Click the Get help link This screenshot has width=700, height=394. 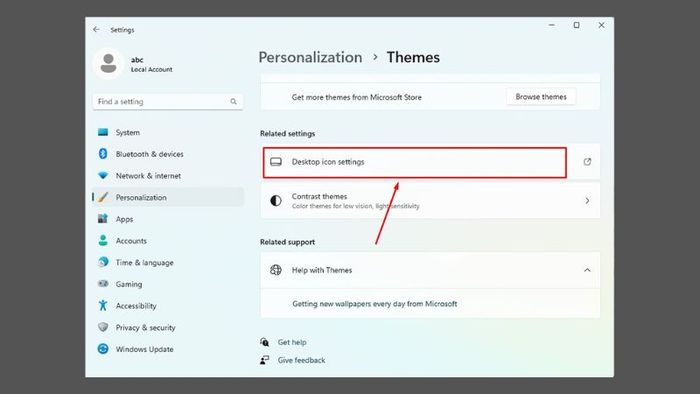point(292,342)
